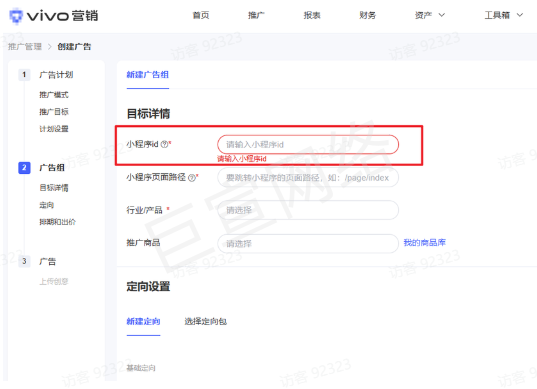Focus the 小程序页面路径 input field

tap(308, 177)
